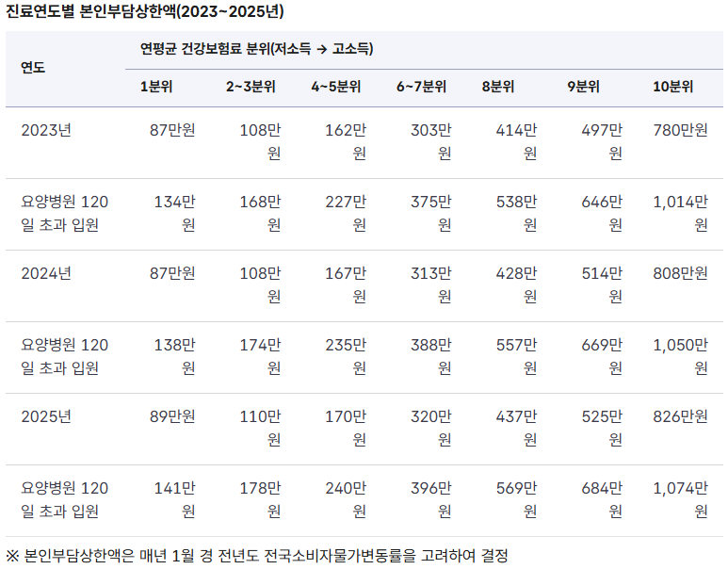Select the 303만원 cell in 2023년 row

point(431,141)
